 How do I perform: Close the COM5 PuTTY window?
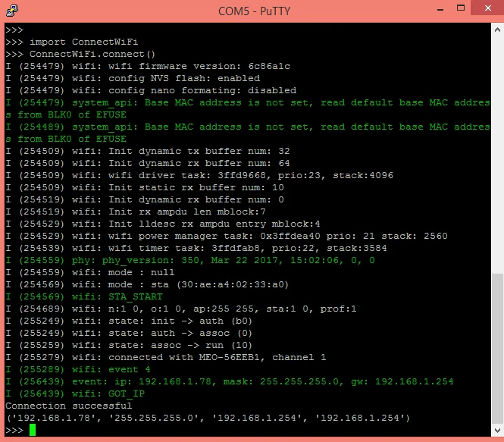click(x=487, y=8)
